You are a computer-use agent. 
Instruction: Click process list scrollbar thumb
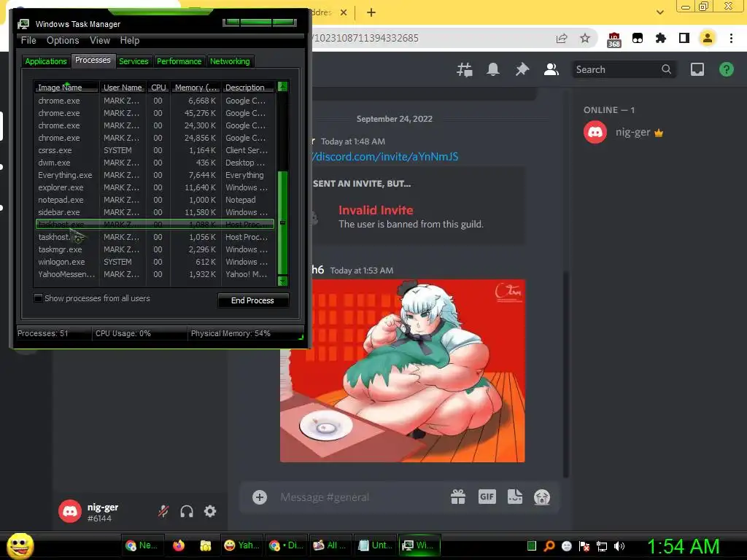point(282,222)
